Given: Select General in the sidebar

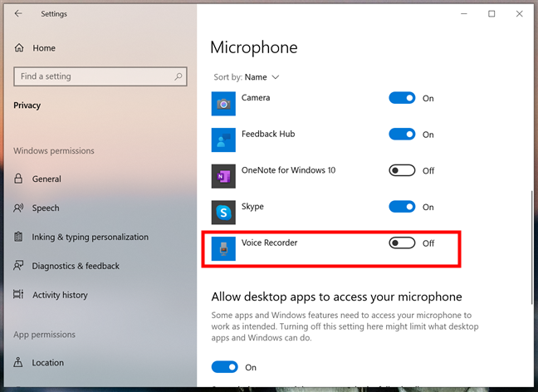Looking at the screenshot, I should click(x=46, y=179).
